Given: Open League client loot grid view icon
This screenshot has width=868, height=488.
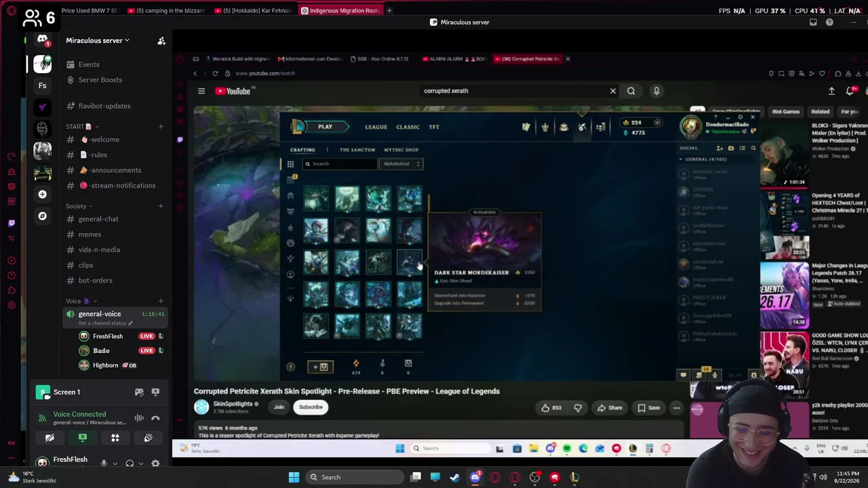Looking at the screenshot, I should (x=290, y=164).
